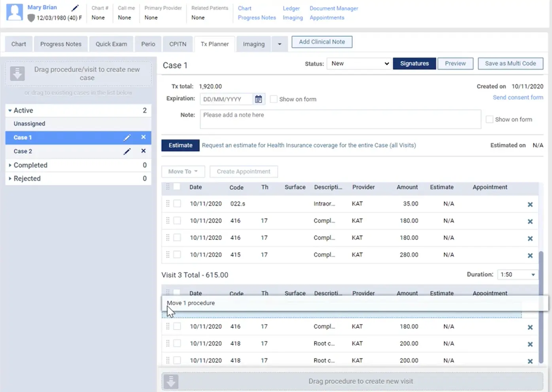Grab the drag handle of Visit 3's 416 row
Image resolution: width=552 pixels, height=392 pixels.
pos(168,326)
